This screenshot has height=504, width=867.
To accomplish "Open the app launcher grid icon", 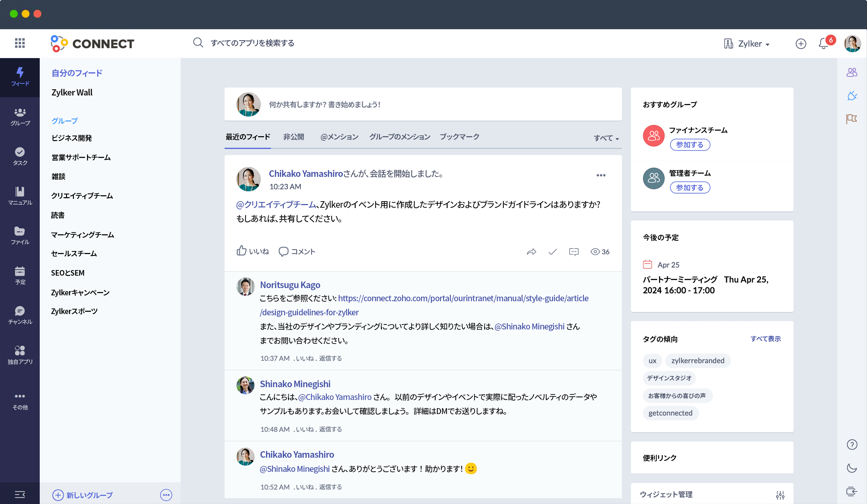I will tap(20, 43).
